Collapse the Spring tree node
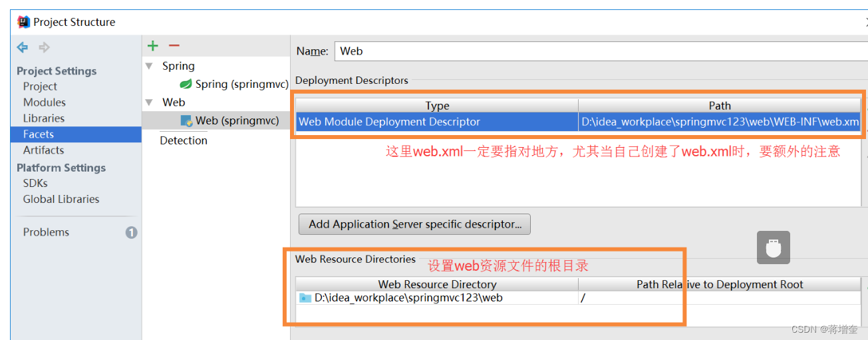The image size is (868, 340). 149,66
